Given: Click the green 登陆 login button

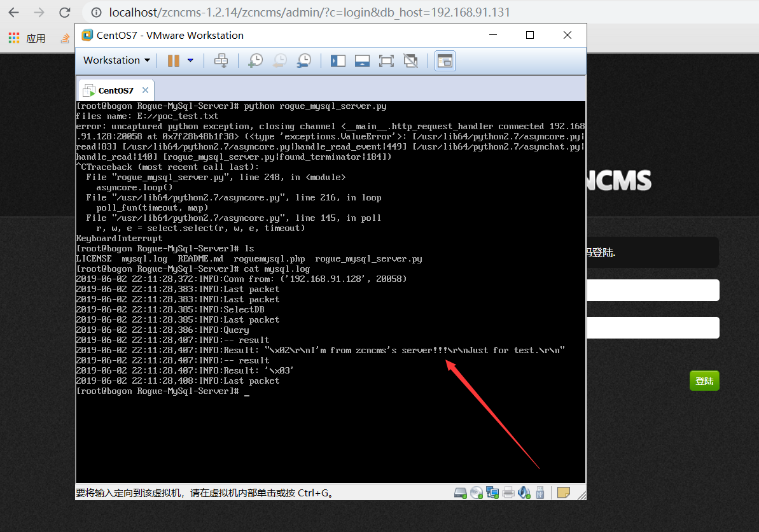Looking at the screenshot, I should coord(704,381).
